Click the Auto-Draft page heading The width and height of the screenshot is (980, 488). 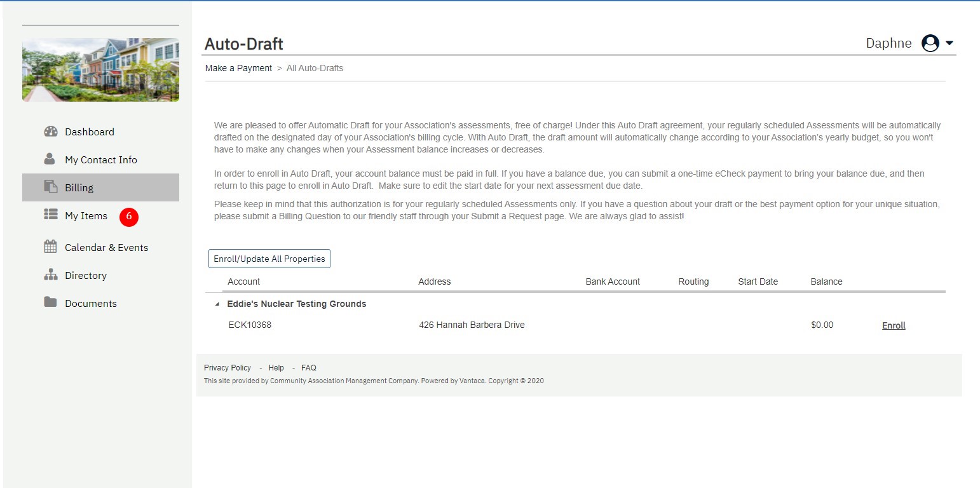tap(244, 44)
